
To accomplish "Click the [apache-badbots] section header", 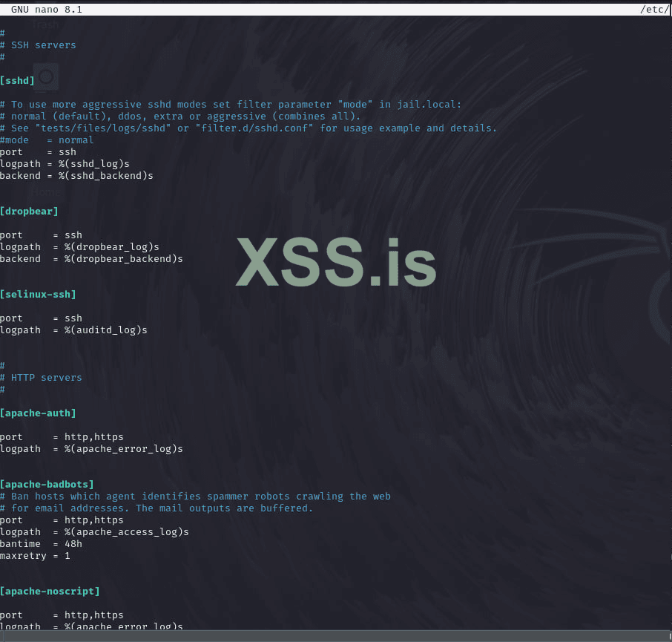I will (x=47, y=485).
